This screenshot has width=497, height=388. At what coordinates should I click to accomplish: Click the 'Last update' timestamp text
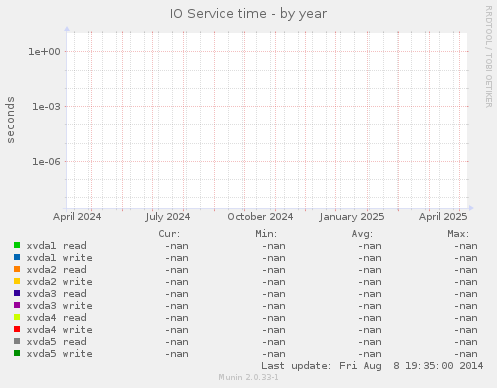coord(372,366)
